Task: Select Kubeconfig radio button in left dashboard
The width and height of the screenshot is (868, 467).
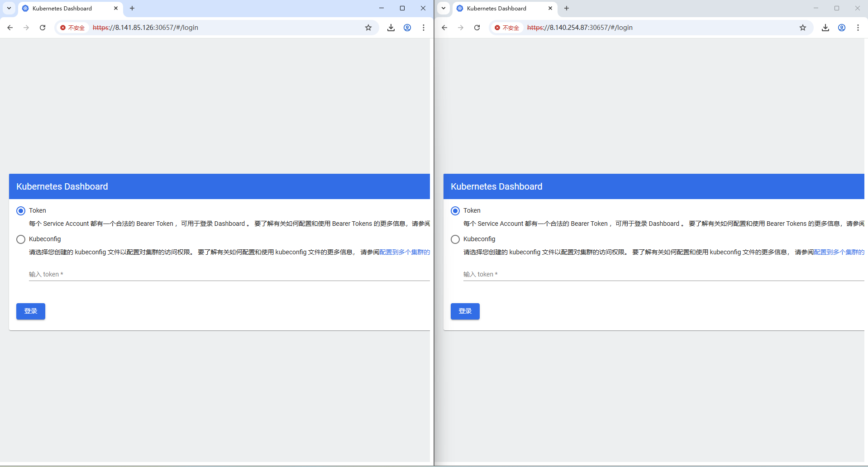Action: (21, 239)
